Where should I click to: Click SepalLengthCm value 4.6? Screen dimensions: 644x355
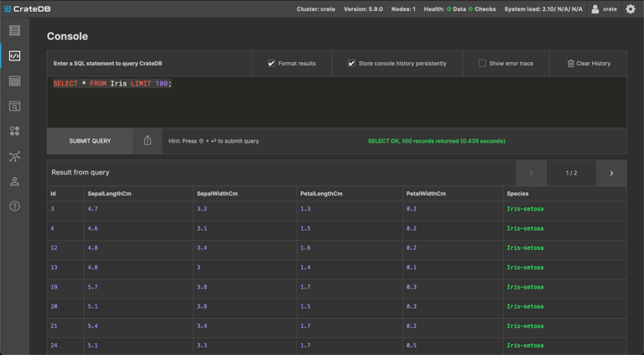click(92, 228)
